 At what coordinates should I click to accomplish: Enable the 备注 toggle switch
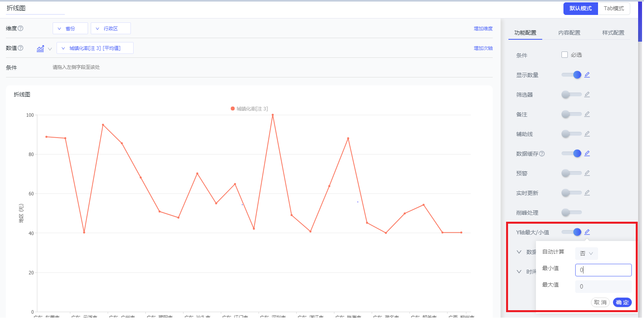pyautogui.click(x=571, y=114)
